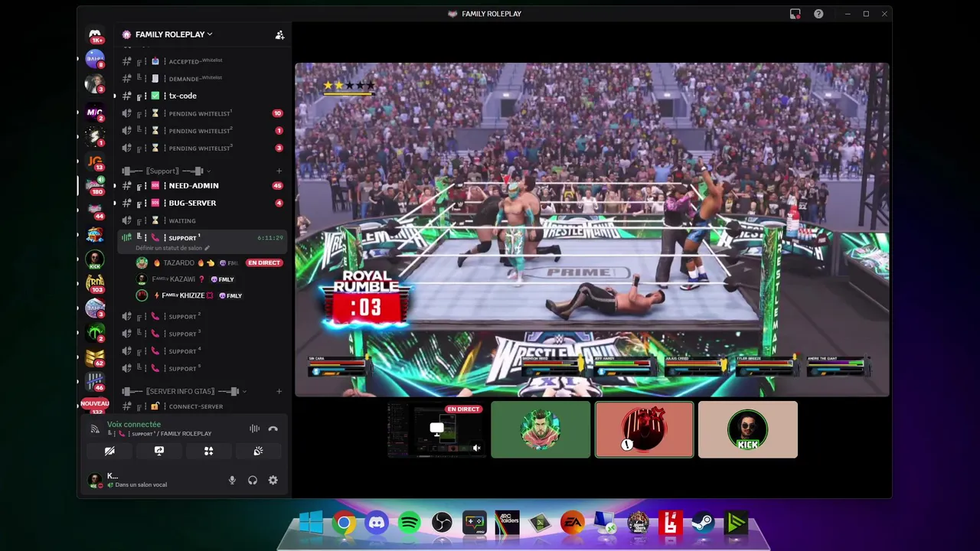Collapse the SERVER INFO GTA5 category
Viewport: 980px width, 551px height.
coord(184,391)
